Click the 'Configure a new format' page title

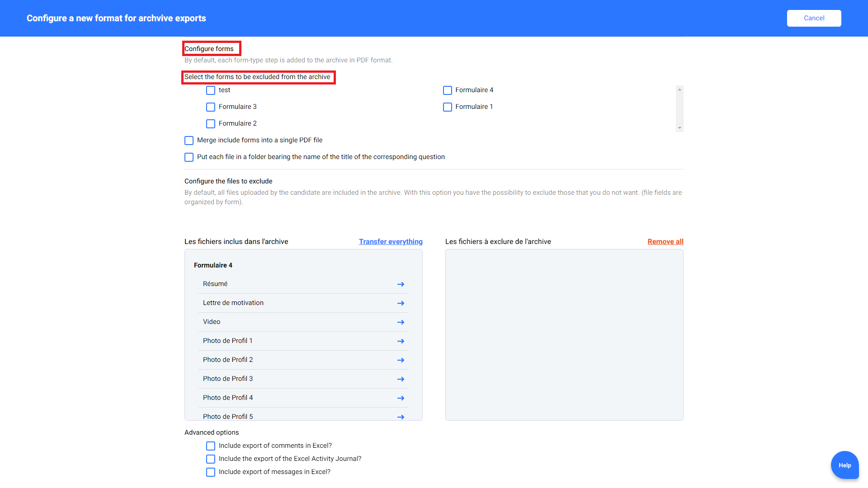116,18
